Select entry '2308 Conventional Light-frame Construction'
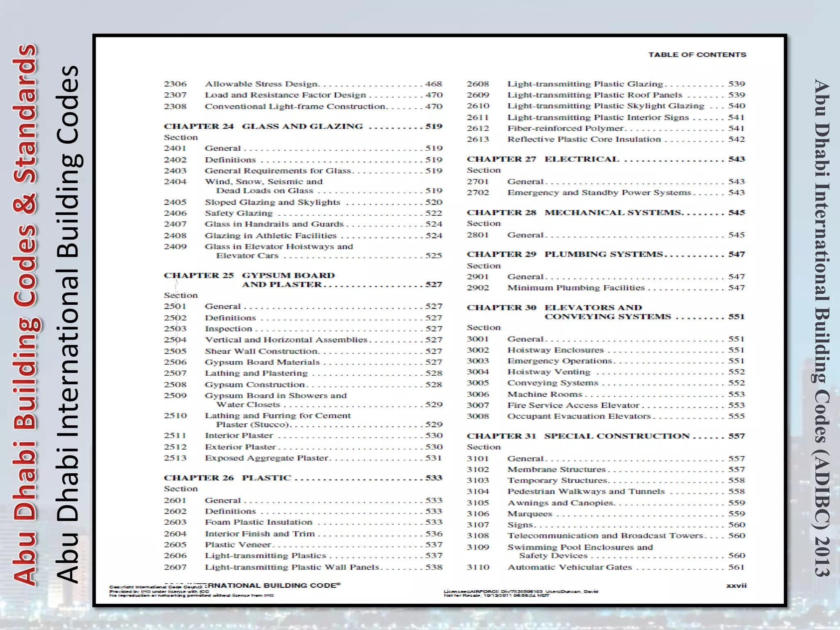840x630 pixels. (x=303, y=106)
